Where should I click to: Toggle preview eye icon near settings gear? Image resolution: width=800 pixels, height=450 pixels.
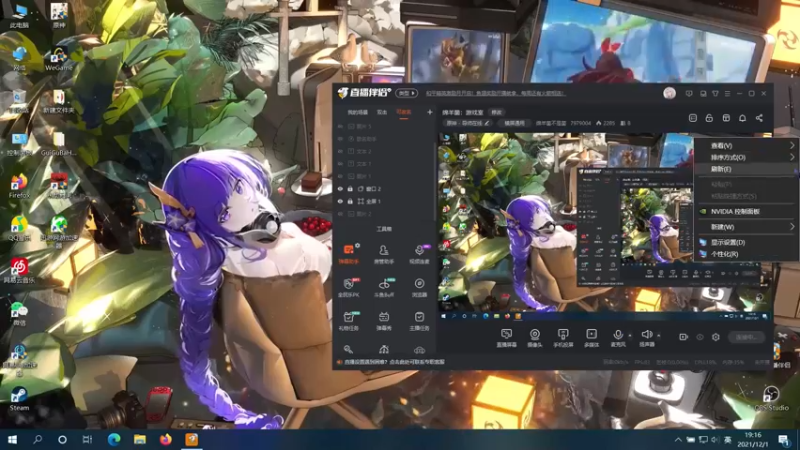pyautogui.click(x=700, y=337)
